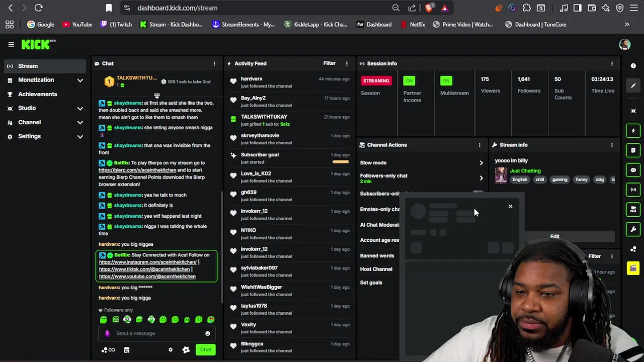This screenshot has height=362, width=644.
Task: Open the hamburger menu beside Kick logo
Action: tap(11, 45)
